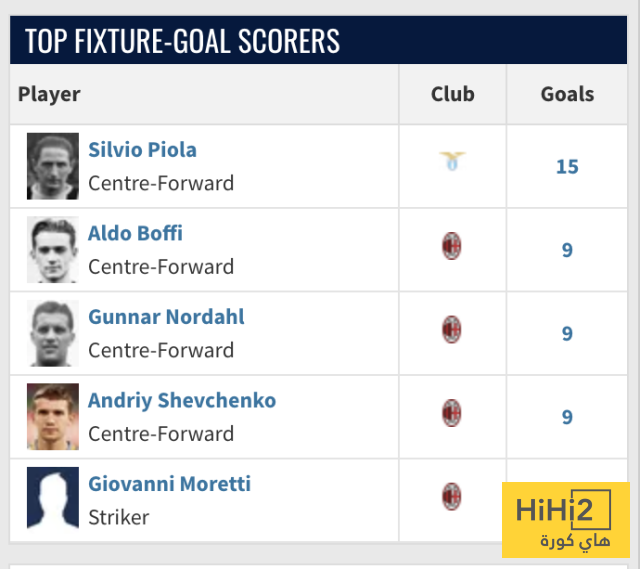This screenshot has height=569, width=640.
Task: Click Lazio club crest icon
Action: (x=452, y=160)
